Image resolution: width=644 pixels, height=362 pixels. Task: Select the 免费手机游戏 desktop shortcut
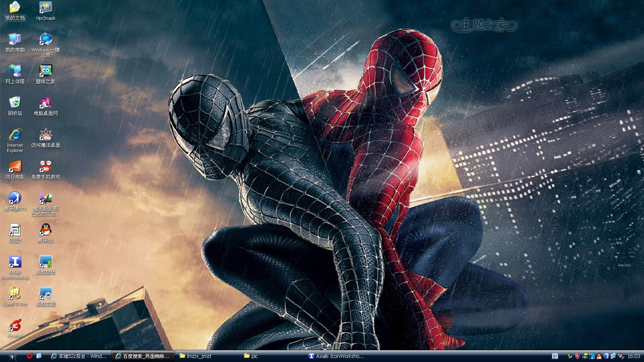pyautogui.click(x=45, y=170)
